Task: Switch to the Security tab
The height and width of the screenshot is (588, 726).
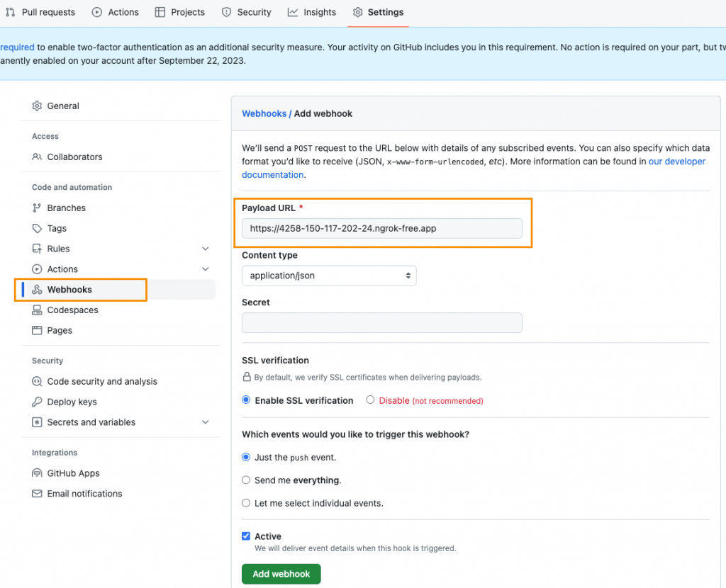Action: [x=246, y=12]
